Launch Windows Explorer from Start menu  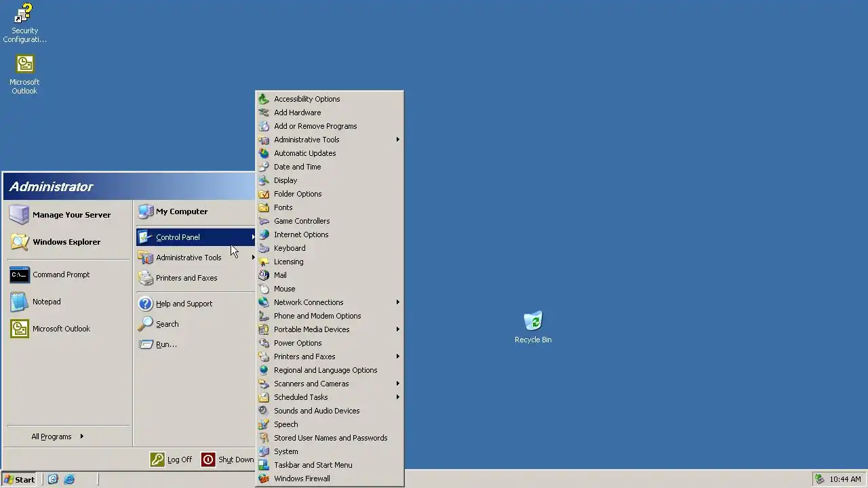point(68,242)
